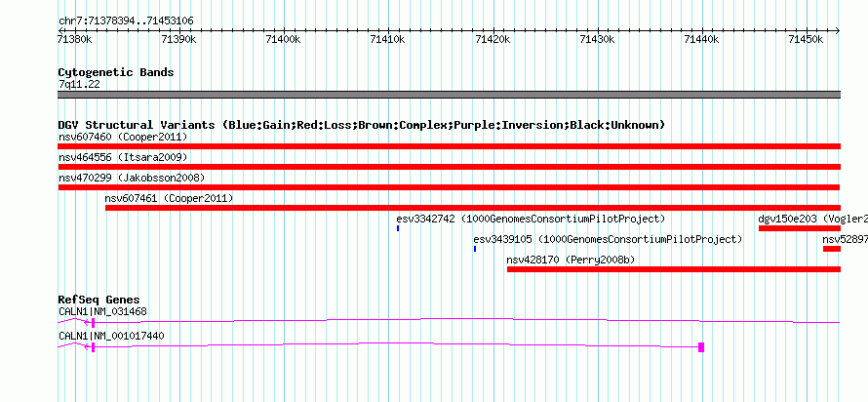This screenshot has height=402, width=868.
Task: Click the CALN1|NM_001017440 gene track line
Action: coord(381,346)
